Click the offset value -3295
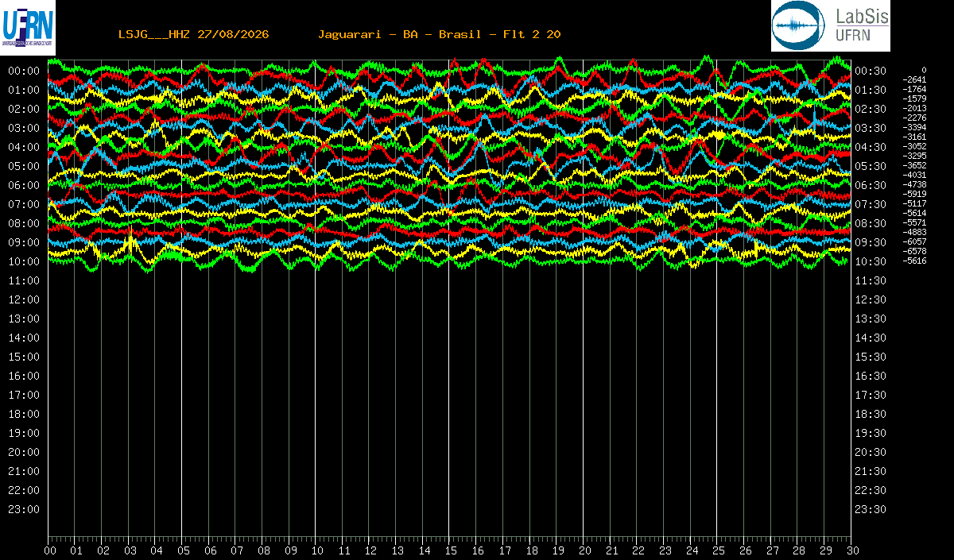Image resolution: width=954 pixels, height=560 pixels. pos(915,156)
